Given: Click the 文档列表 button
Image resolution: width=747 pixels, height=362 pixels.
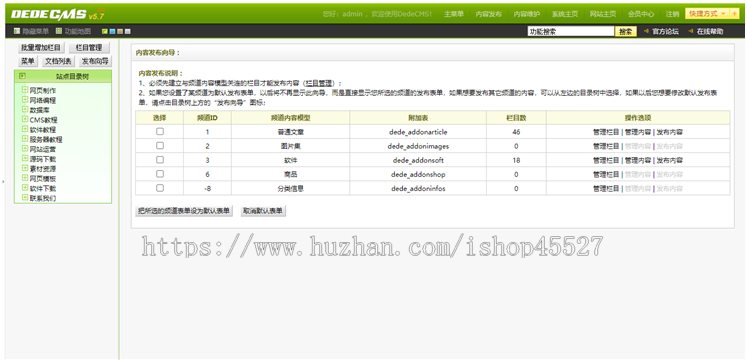Looking at the screenshot, I should [x=58, y=61].
